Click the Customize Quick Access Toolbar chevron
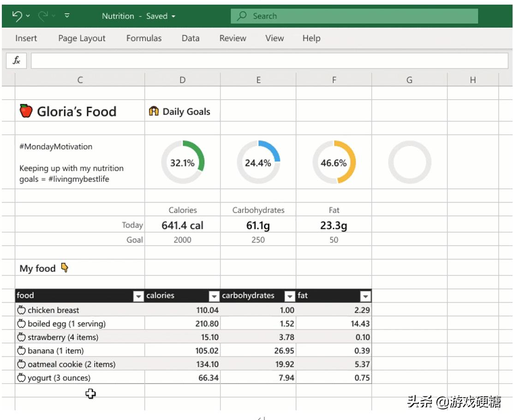The image size is (513, 420). (x=66, y=15)
